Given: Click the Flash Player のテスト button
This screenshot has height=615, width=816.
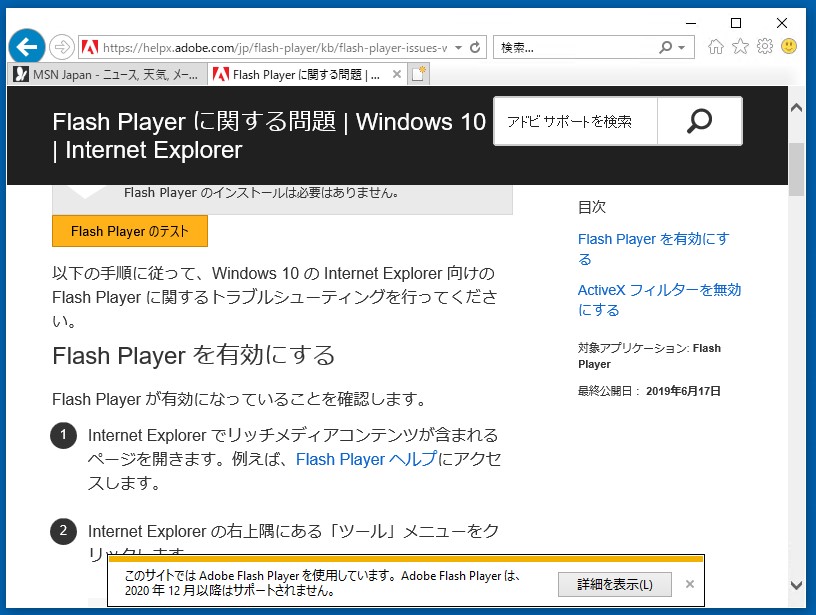Looking at the screenshot, I should (130, 231).
